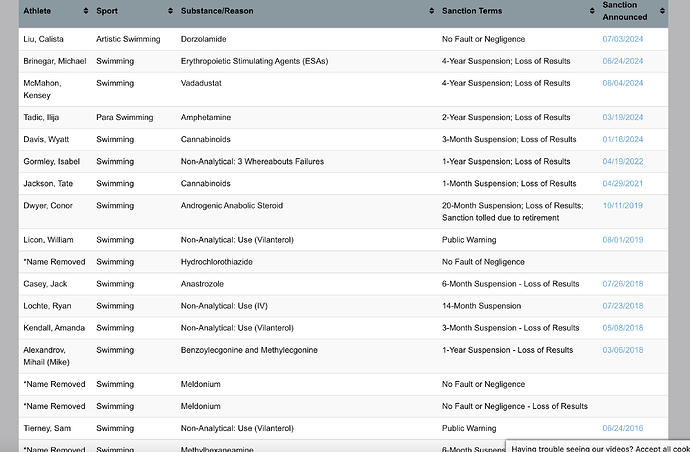This screenshot has height=452, width=690.
Task: Open the 03/06/2018 sanction announcement link
Action: [623, 350]
